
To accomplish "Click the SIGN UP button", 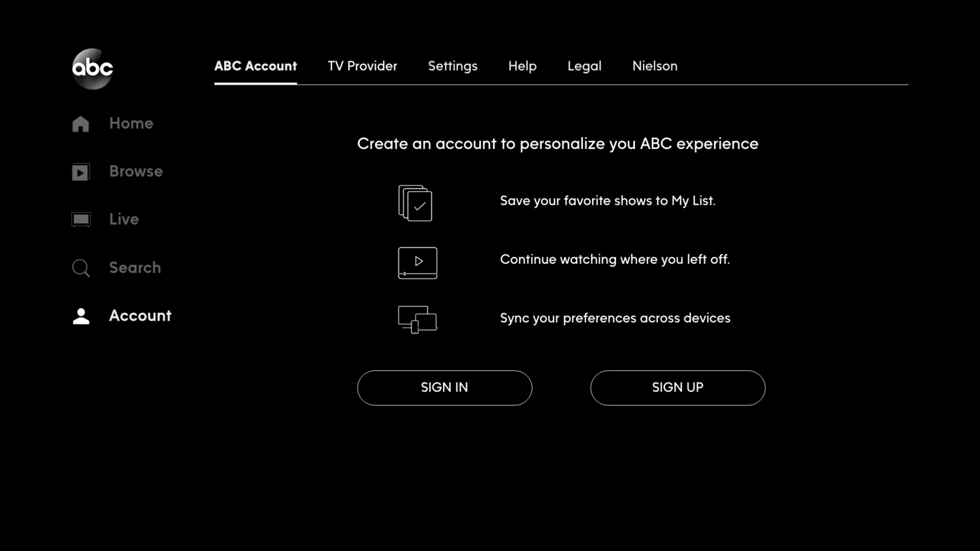I will coord(678,388).
